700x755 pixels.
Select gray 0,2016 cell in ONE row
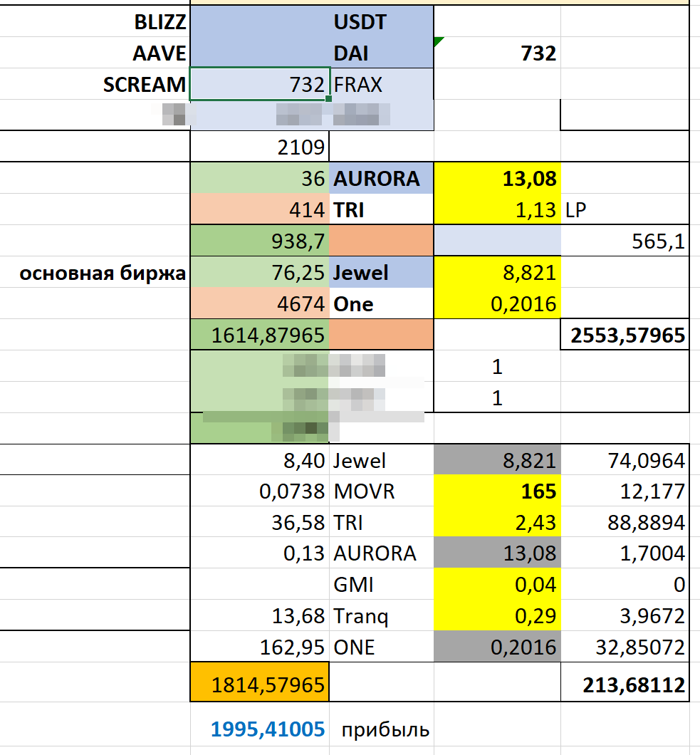tap(497, 647)
